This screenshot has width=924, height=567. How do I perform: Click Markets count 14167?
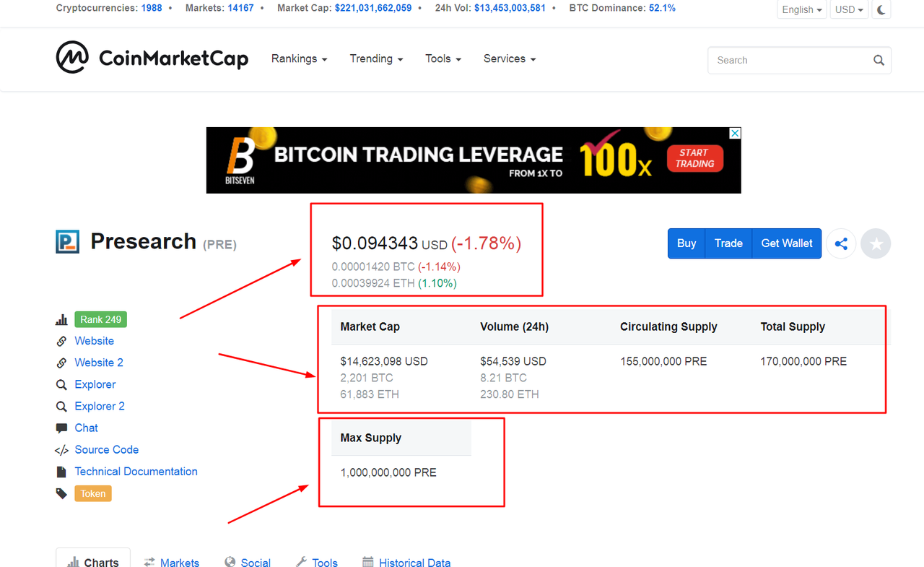pyautogui.click(x=240, y=9)
